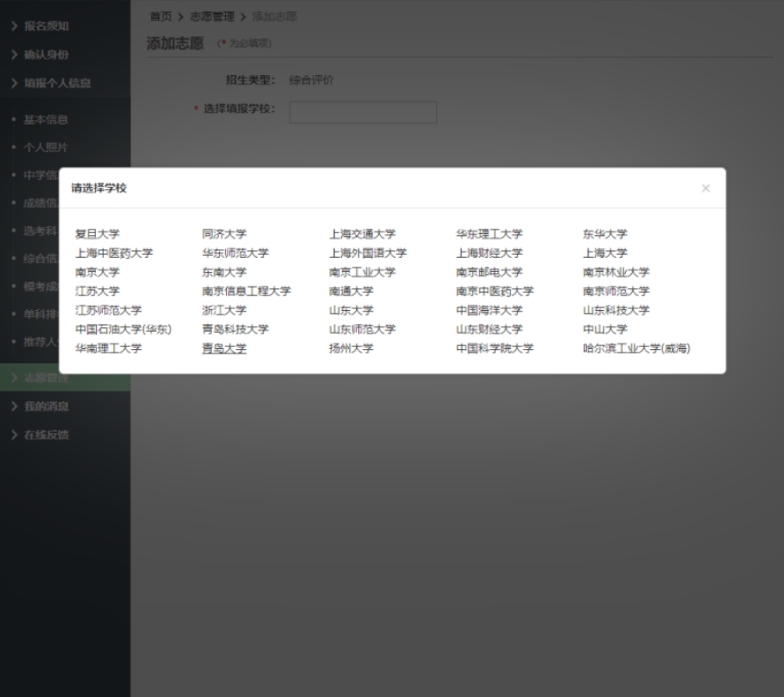Choose 哈尔滨工业大学(威海) from the list
Image resolution: width=784 pixels, height=697 pixels.
click(637, 348)
